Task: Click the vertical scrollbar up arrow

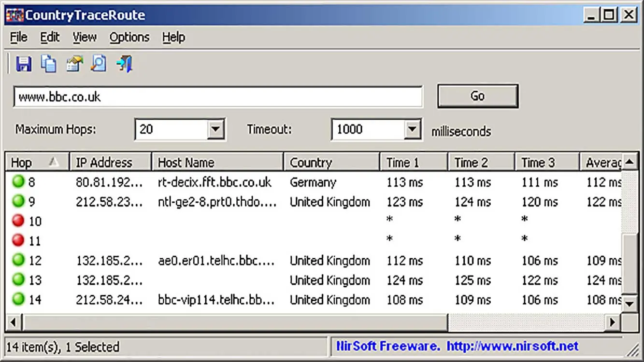Action: point(630,162)
